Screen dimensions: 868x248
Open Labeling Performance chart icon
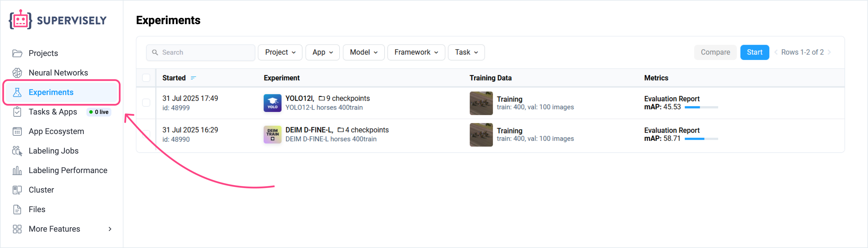point(17,170)
